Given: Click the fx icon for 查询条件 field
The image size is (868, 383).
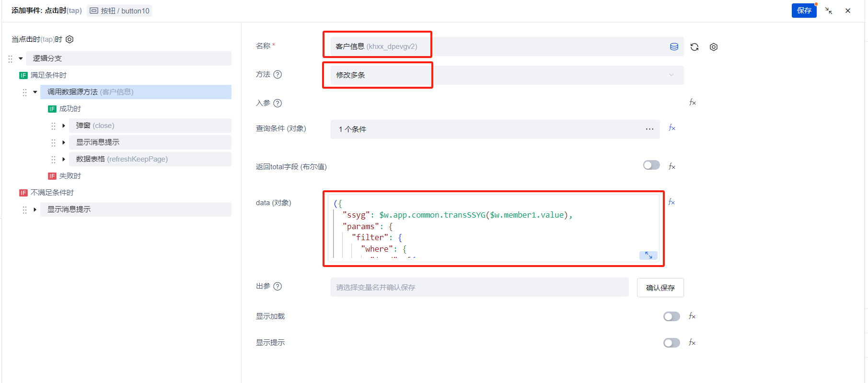Looking at the screenshot, I should click(672, 128).
